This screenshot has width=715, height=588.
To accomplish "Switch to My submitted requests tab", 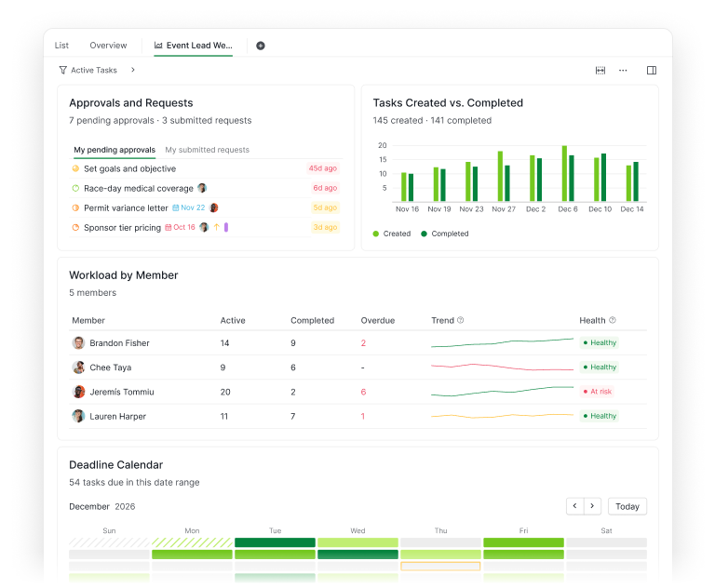I will (207, 150).
